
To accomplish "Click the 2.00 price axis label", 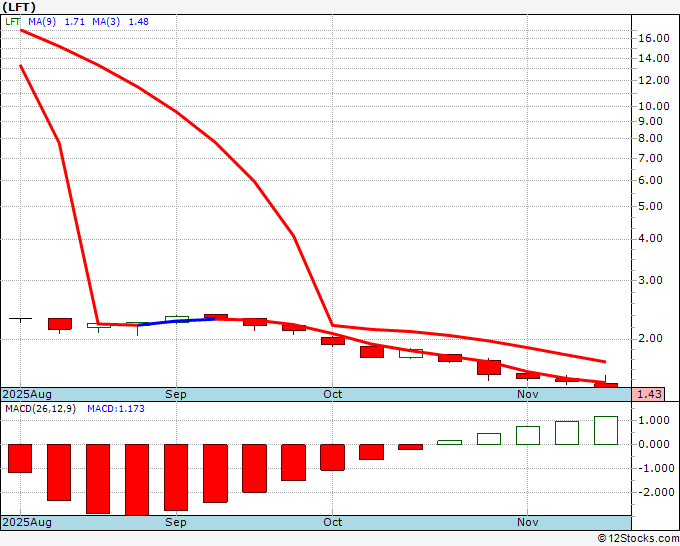I will click(x=651, y=338).
